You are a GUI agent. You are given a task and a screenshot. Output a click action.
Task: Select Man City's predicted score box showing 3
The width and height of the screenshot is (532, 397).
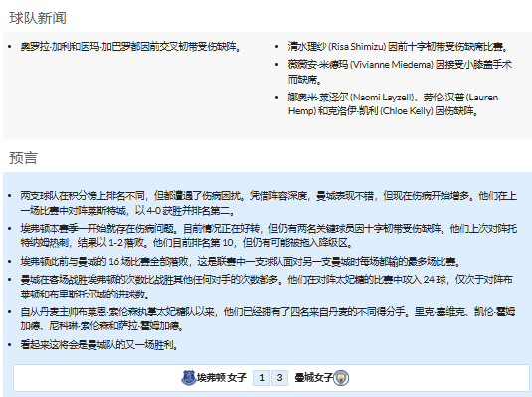point(279,378)
